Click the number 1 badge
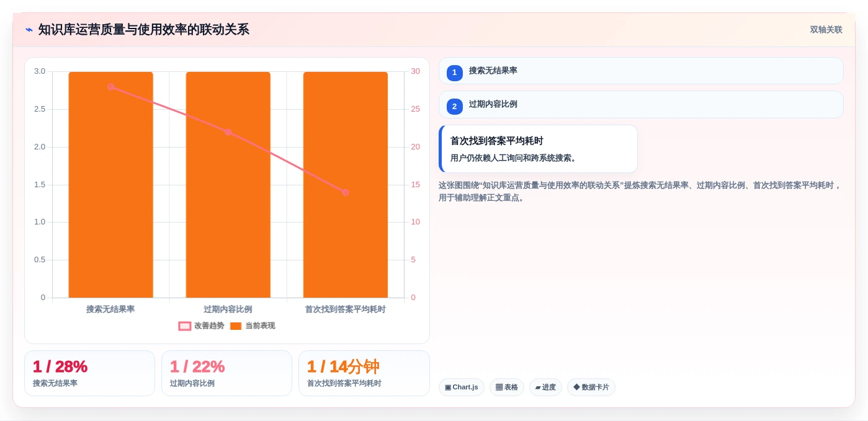 (454, 73)
